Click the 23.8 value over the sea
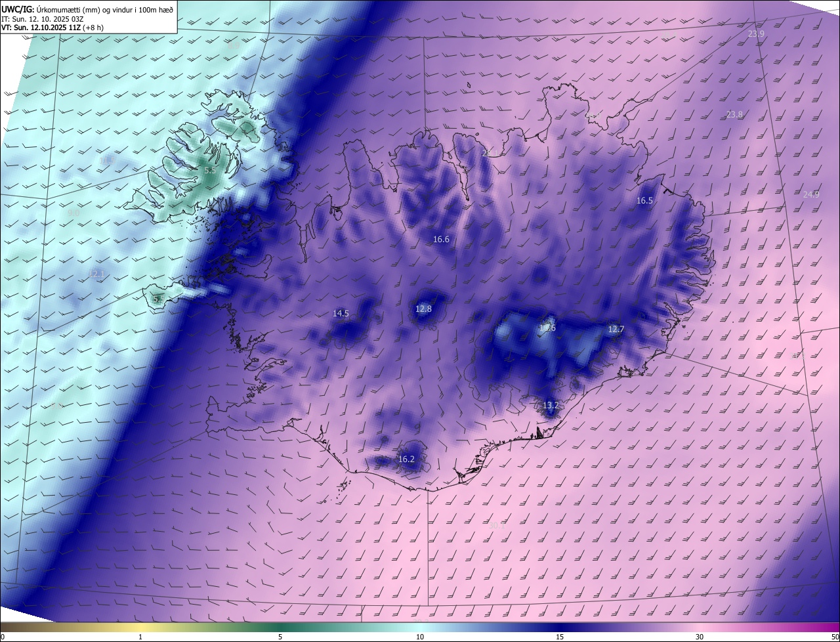This screenshot has width=840, height=642. (x=734, y=114)
